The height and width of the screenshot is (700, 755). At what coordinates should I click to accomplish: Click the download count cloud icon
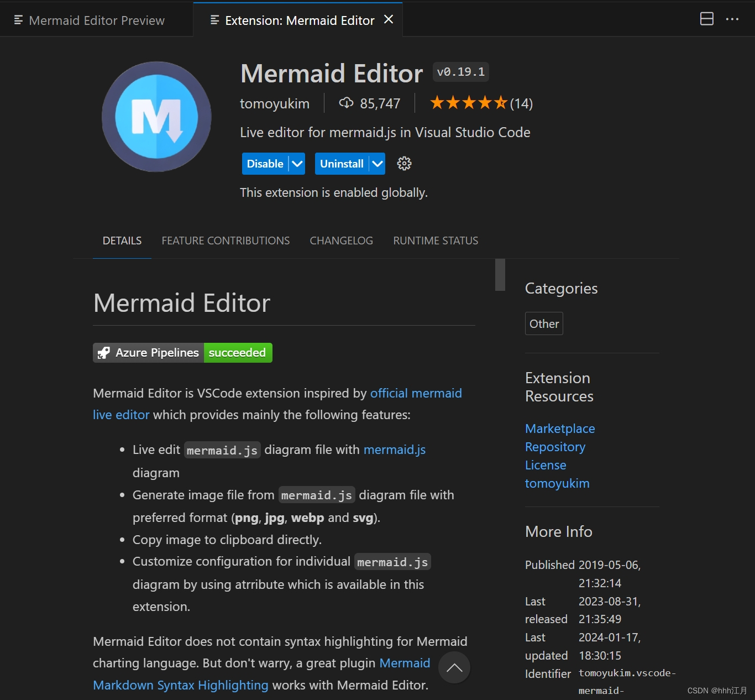click(346, 103)
